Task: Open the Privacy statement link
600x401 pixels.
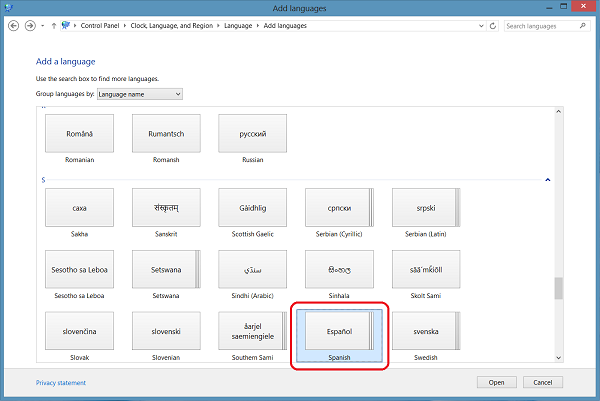Action: click(61, 382)
